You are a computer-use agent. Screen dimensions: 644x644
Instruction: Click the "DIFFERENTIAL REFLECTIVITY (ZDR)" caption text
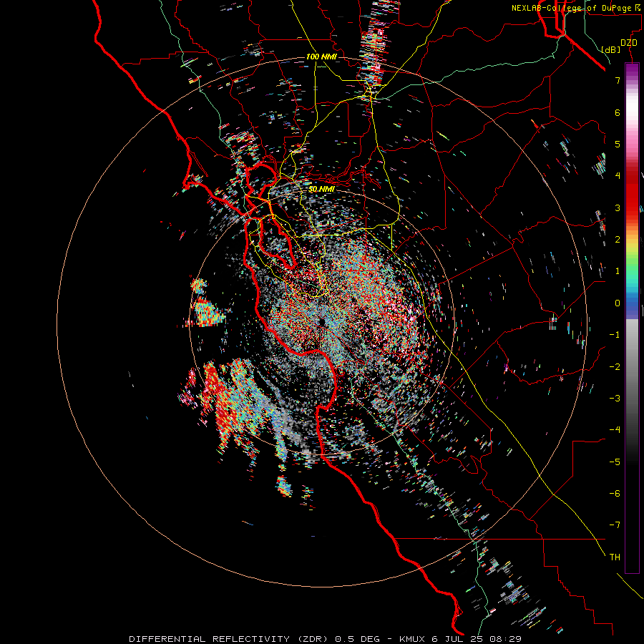(228, 639)
